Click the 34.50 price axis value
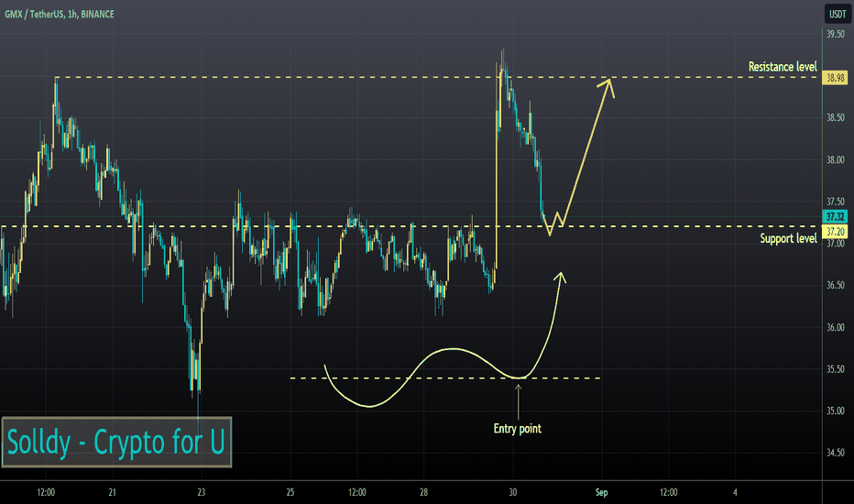The width and height of the screenshot is (854, 504). (x=835, y=453)
